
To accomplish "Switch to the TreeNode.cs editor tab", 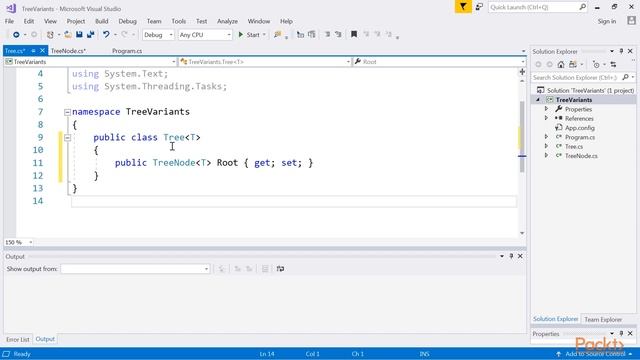I will (x=68, y=51).
